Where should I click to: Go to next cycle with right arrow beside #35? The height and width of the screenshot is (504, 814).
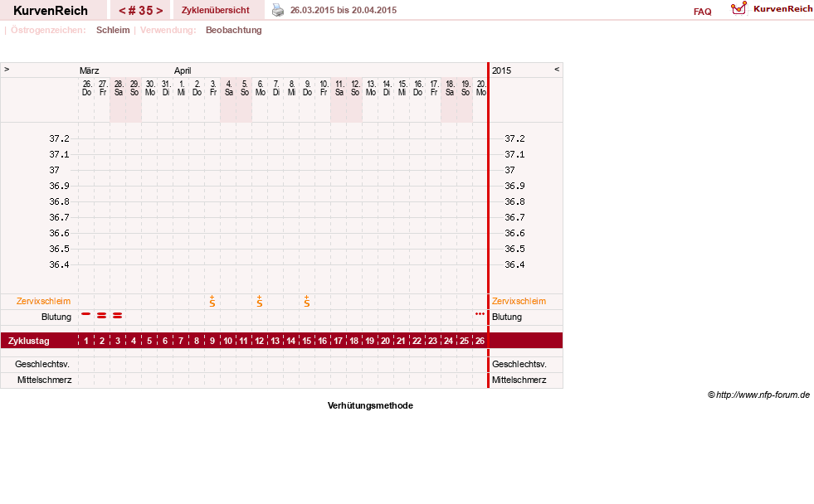tap(159, 11)
